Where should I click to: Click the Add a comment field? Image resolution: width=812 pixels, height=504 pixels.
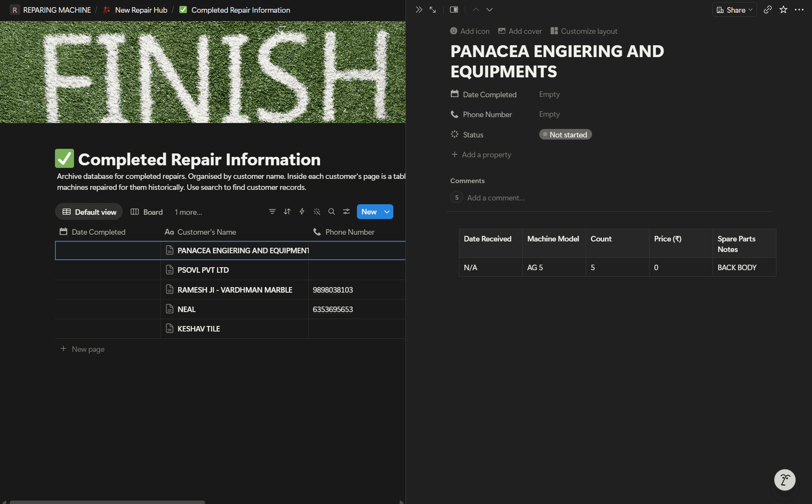point(496,198)
